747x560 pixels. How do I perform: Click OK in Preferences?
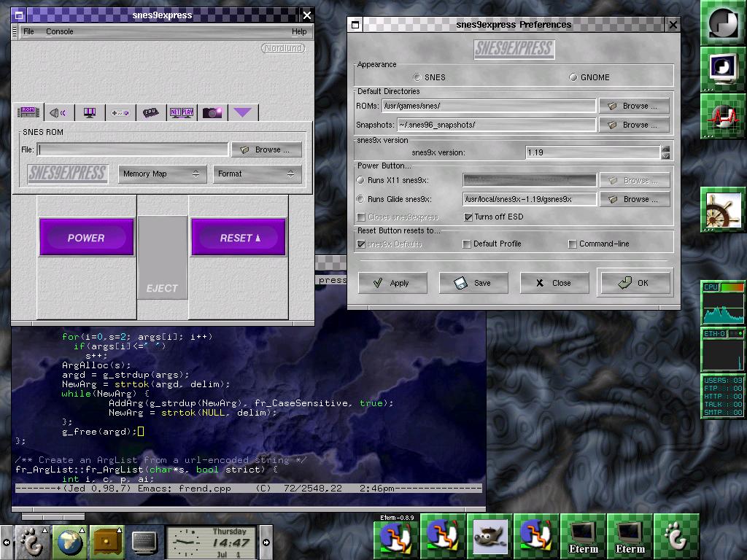pyautogui.click(x=635, y=283)
